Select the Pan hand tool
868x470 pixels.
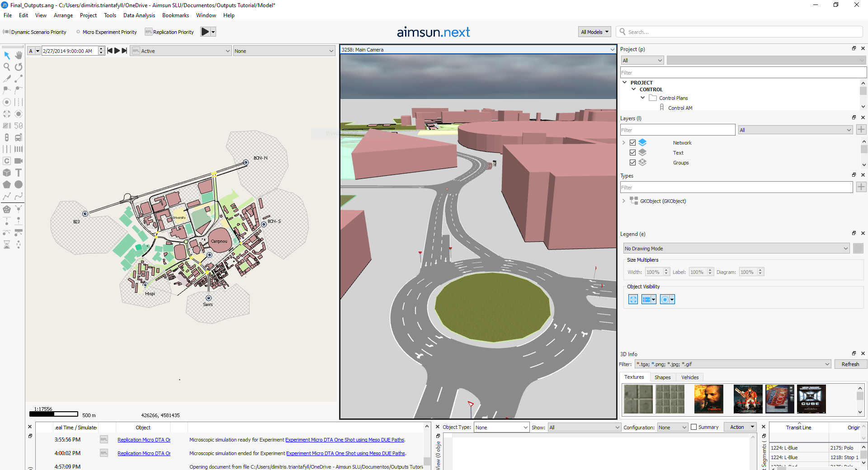click(x=19, y=55)
